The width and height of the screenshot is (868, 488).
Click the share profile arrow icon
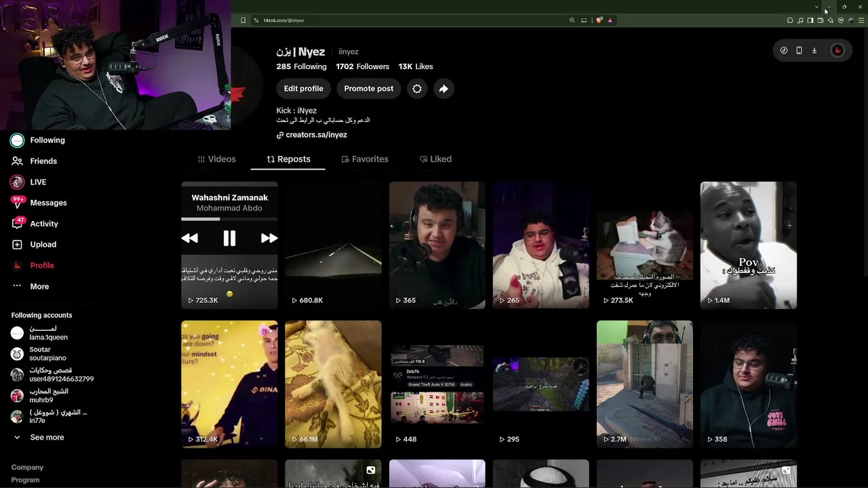pos(443,89)
